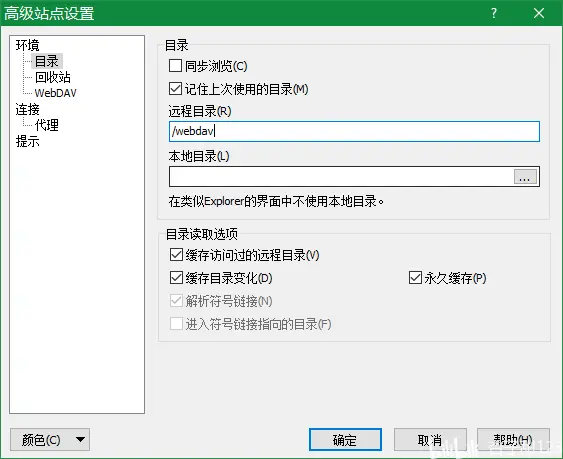Viewport: 563px width, 459px height.
Task: Click the 目录读取选项 group label
Action: [x=202, y=234]
